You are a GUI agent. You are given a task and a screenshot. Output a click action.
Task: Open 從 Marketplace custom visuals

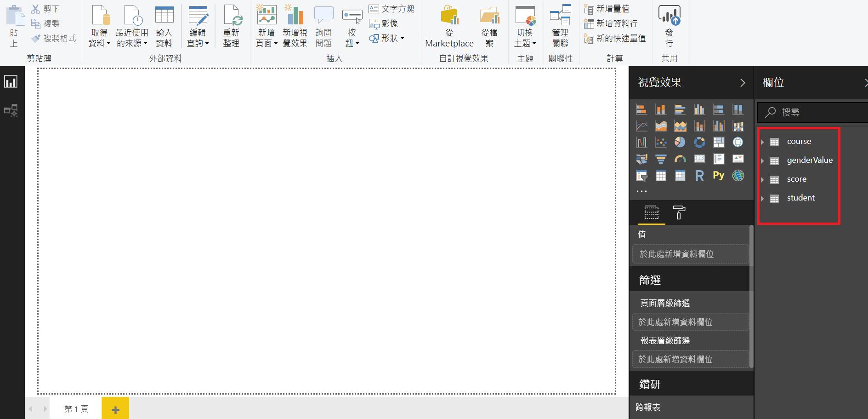tap(449, 27)
